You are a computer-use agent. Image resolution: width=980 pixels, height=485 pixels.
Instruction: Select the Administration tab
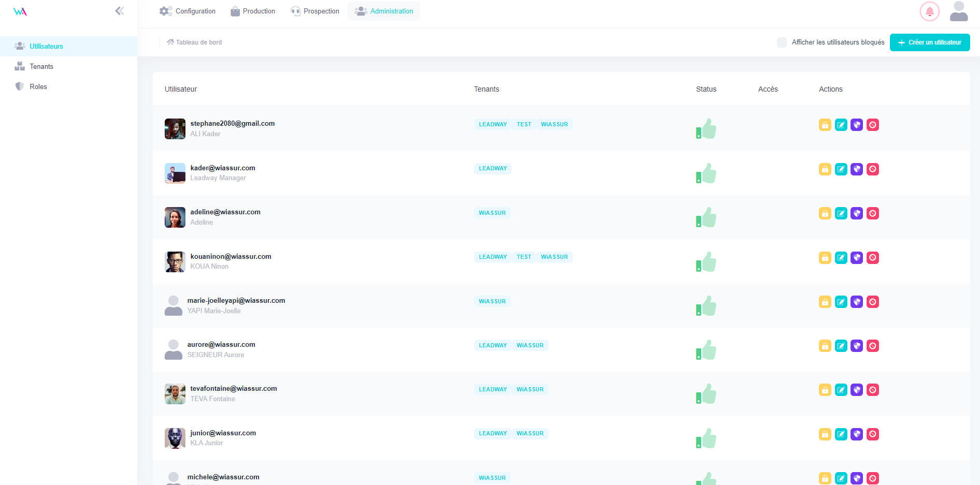(384, 11)
